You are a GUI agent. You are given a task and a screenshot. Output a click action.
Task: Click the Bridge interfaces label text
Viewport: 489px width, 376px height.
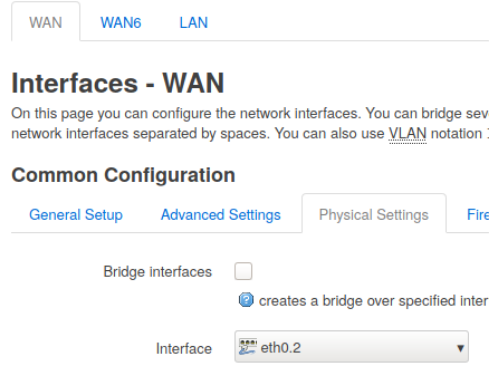pos(158,272)
